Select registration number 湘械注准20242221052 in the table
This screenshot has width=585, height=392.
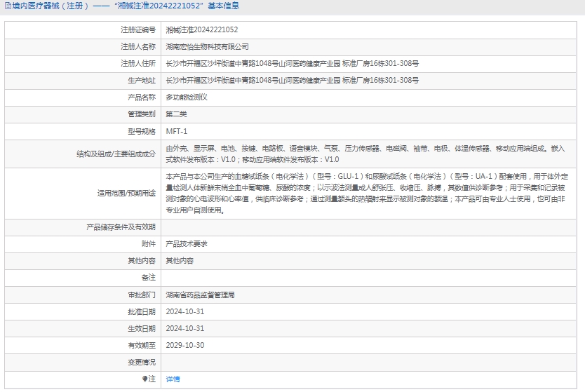coord(201,29)
